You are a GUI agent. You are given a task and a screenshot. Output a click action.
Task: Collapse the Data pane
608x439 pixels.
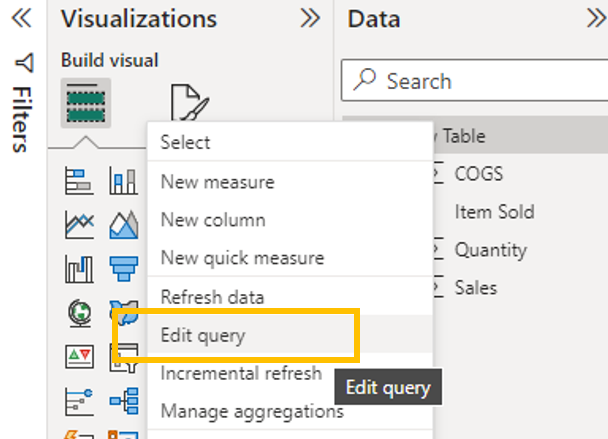[596, 17]
